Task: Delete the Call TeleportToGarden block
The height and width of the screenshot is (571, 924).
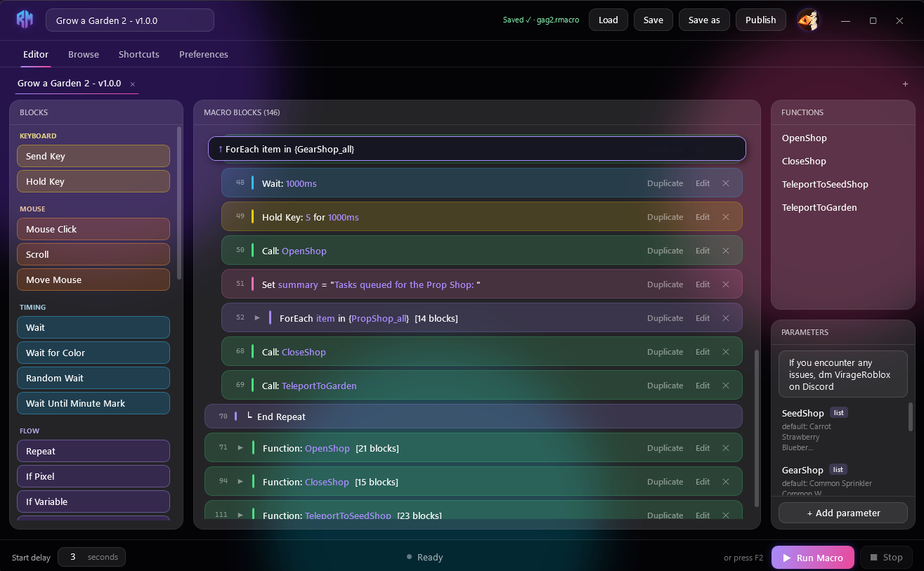Action: click(726, 386)
